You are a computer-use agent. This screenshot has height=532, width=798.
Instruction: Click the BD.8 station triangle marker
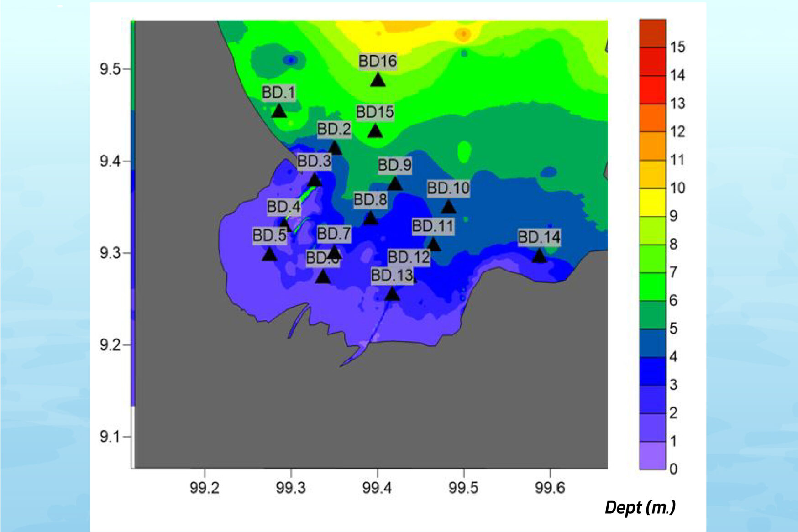pyautogui.click(x=370, y=219)
